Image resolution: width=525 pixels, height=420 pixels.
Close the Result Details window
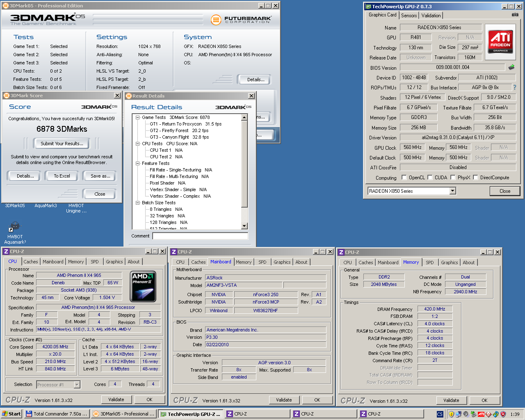(x=251, y=96)
